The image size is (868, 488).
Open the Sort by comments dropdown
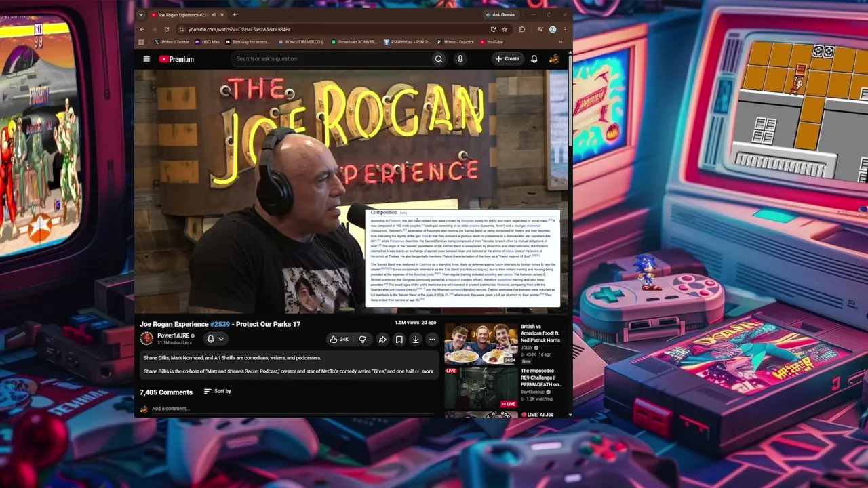(x=218, y=391)
